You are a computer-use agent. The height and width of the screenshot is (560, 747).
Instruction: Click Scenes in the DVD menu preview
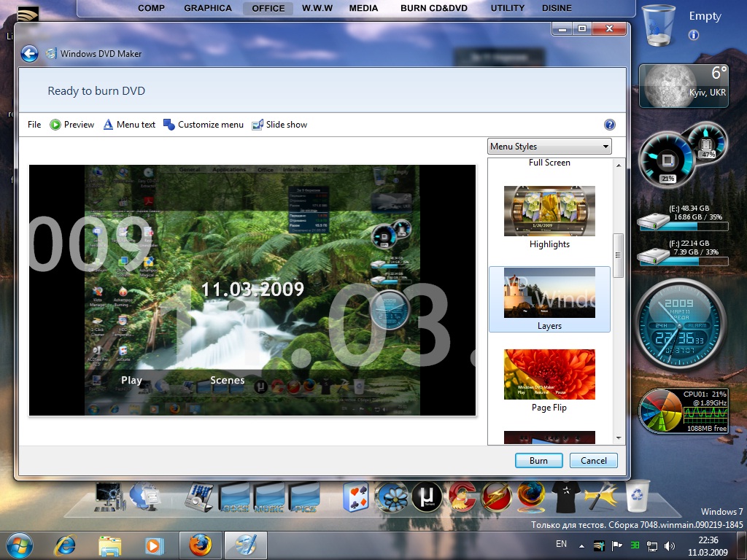point(228,380)
